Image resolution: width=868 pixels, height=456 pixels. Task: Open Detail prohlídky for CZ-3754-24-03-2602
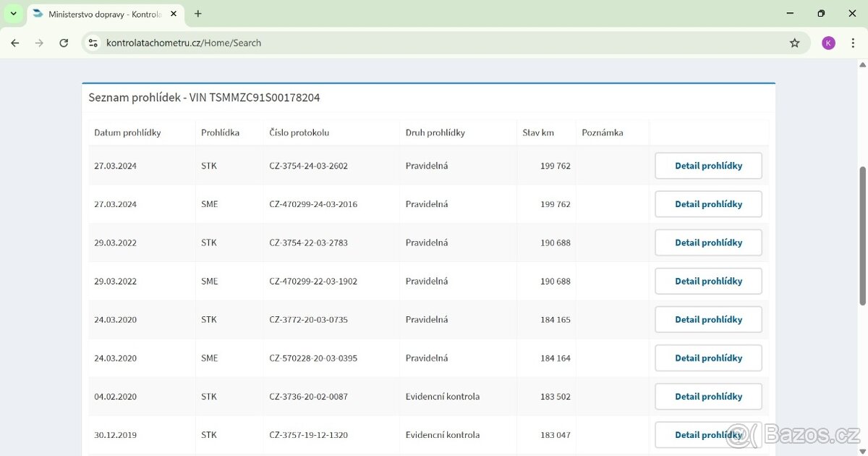tap(708, 166)
